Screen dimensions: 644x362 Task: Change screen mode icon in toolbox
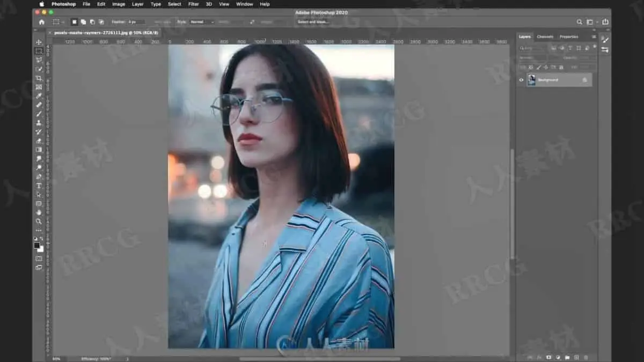pos(39,267)
